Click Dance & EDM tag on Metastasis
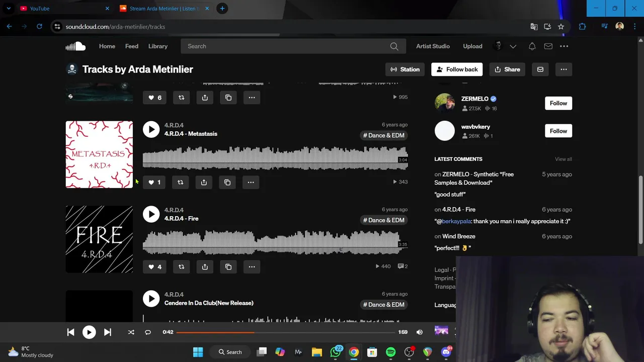 click(384, 135)
